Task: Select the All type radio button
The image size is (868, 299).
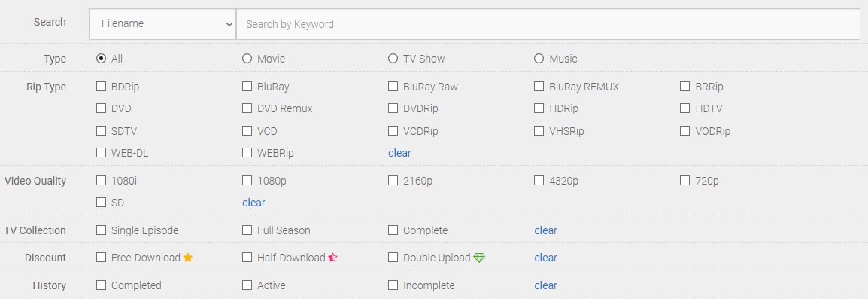Action: click(x=101, y=58)
